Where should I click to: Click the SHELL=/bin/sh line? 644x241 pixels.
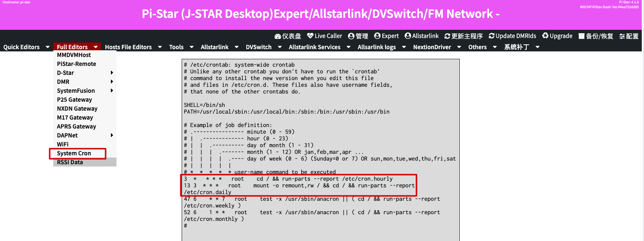204,105
